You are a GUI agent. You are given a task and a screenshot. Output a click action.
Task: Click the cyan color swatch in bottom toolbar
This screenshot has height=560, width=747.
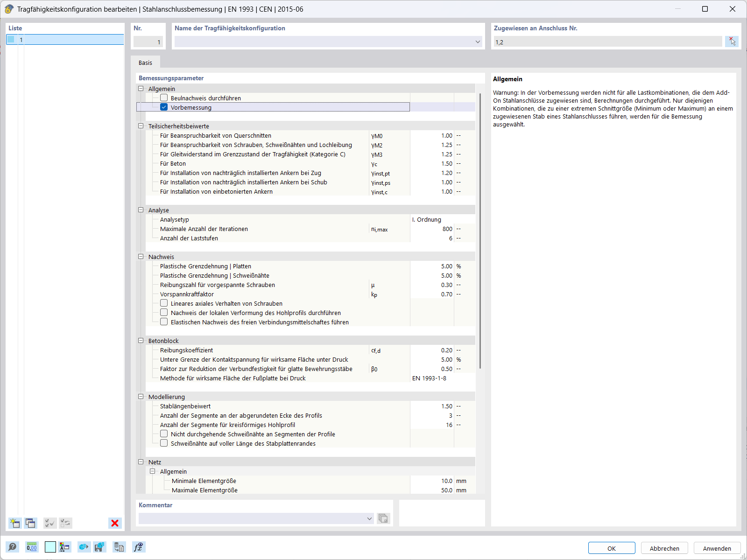coord(50,547)
